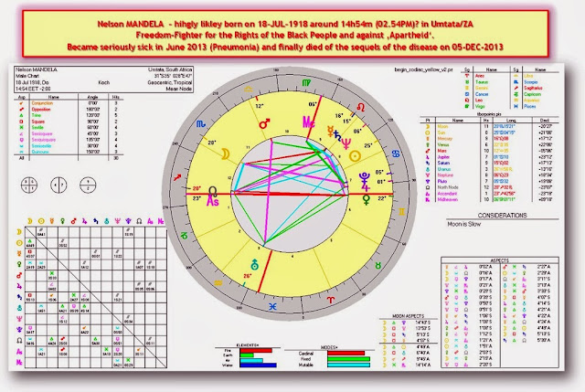Click the magenta As label in the wheel
The height and width of the screenshot is (392, 585).
[x=213, y=202]
